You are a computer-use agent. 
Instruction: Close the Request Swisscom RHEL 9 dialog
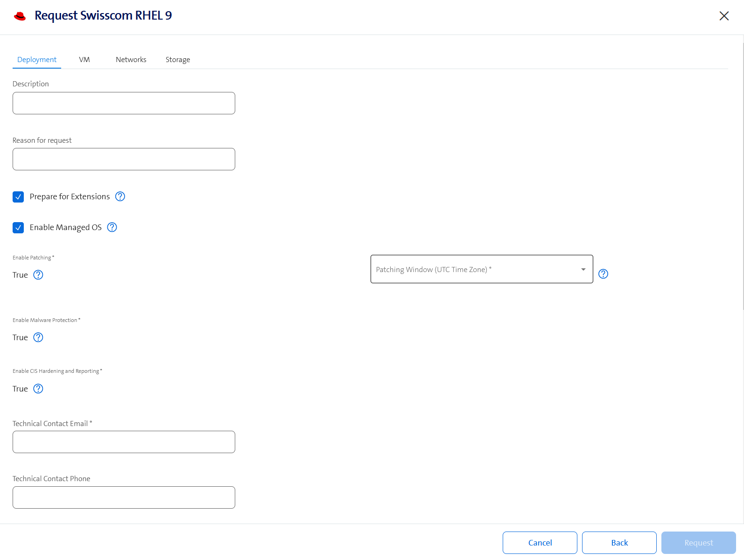point(724,16)
